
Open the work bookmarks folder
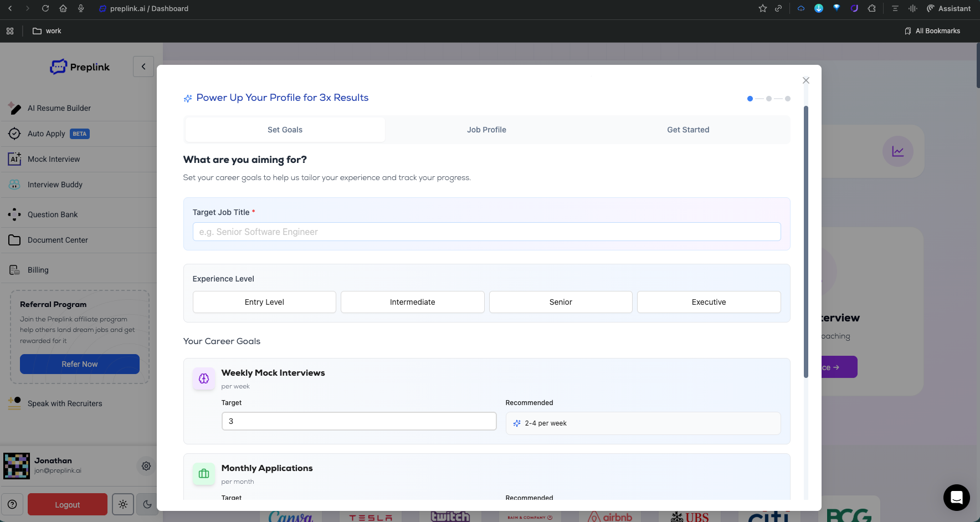coord(47,31)
